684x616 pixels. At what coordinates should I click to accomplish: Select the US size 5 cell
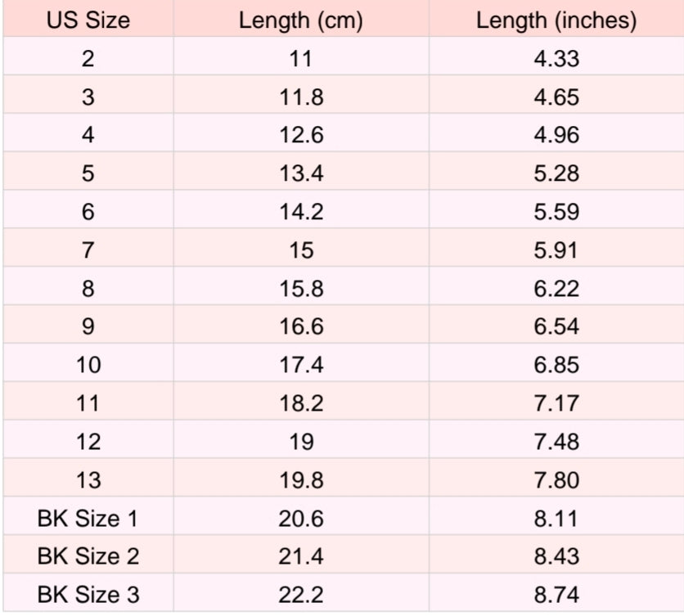click(x=88, y=173)
